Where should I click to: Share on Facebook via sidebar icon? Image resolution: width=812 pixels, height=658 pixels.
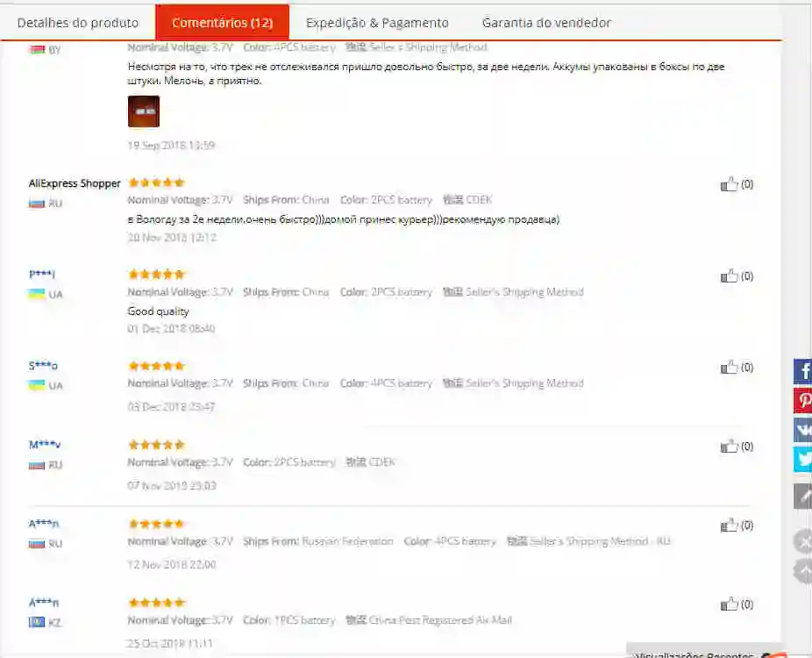pyautogui.click(x=803, y=371)
